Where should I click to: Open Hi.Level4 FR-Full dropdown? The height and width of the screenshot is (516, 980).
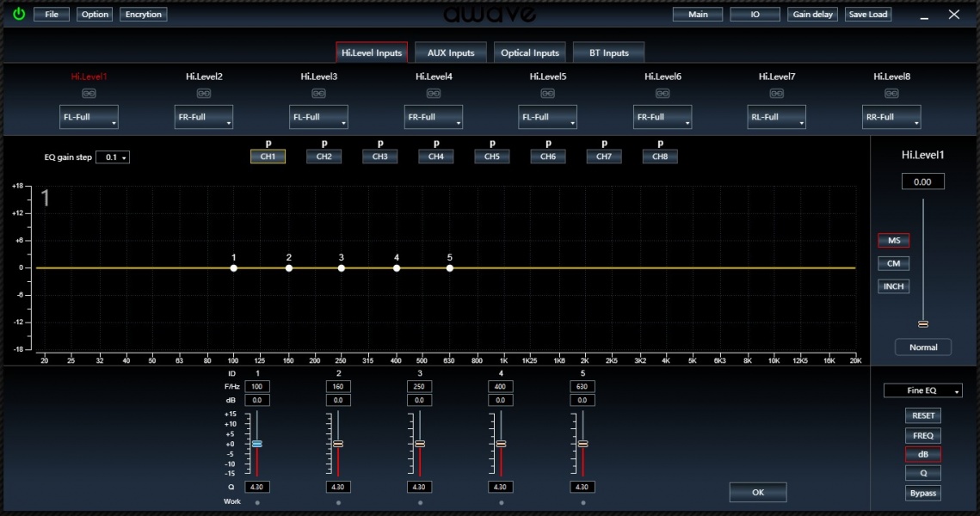coord(434,117)
